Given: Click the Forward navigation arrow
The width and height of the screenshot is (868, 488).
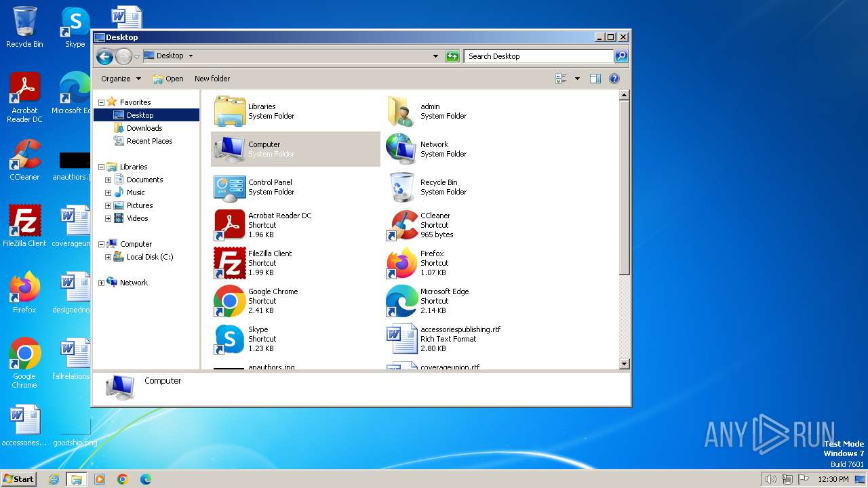Looking at the screenshot, I should coord(123,56).
